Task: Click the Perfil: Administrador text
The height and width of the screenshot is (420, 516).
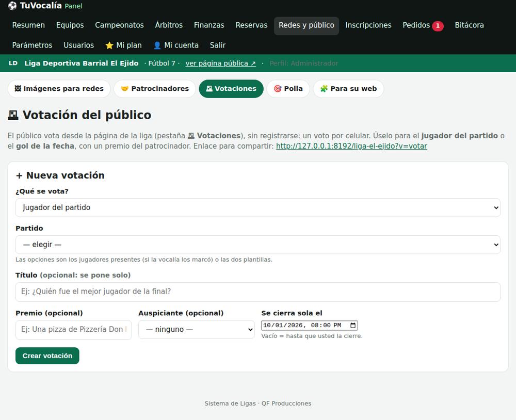Action: pyautogui.click(x=304, y=63)
